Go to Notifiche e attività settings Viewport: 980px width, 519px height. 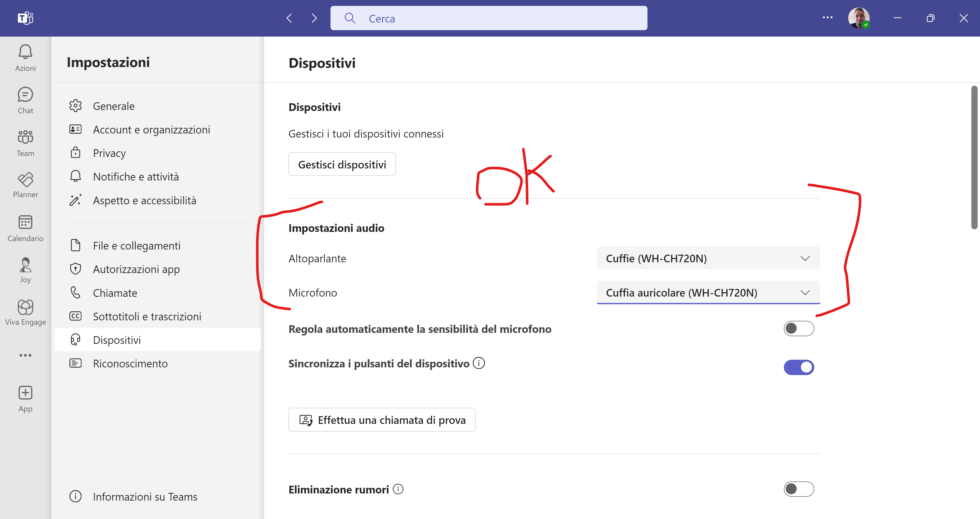click(x=135, y=177)
